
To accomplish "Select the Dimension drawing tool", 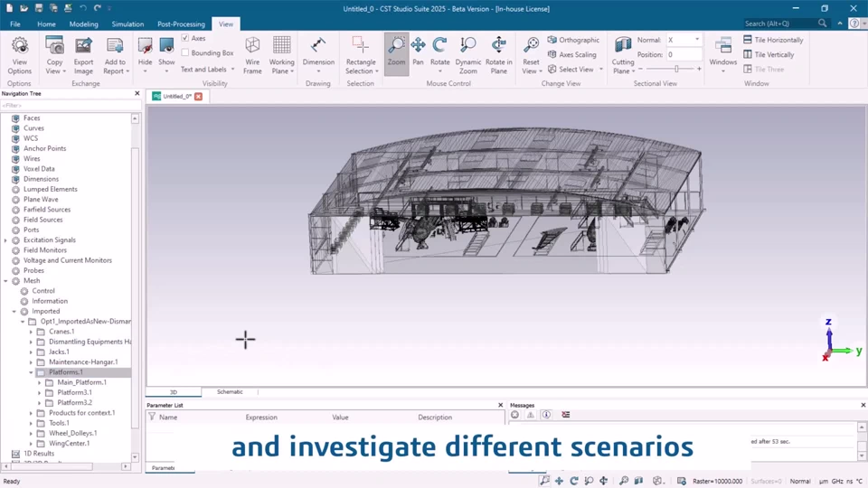I will (x=318, y=55).
